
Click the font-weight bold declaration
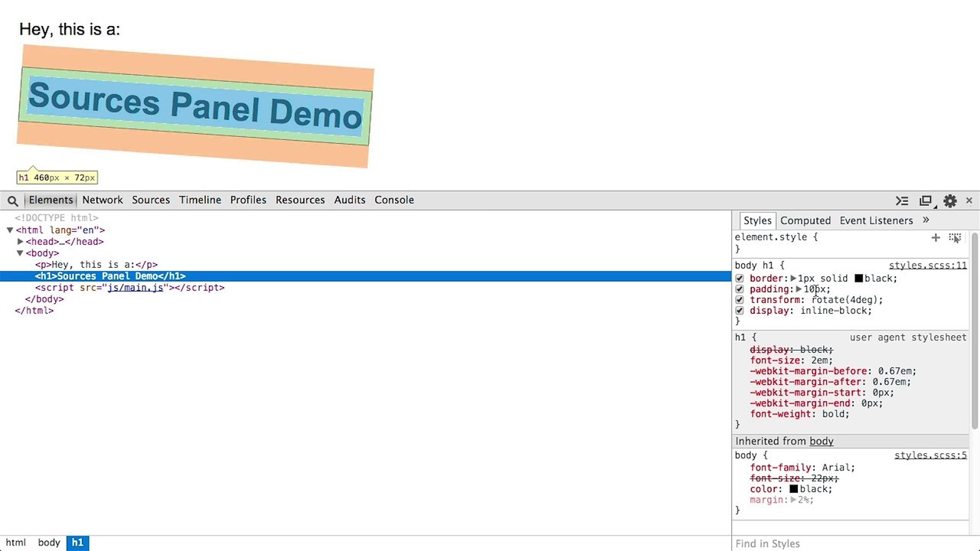point(800,414)
